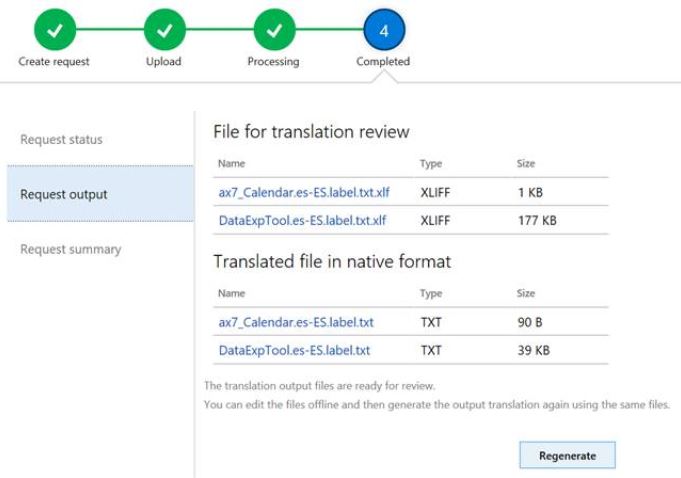Switch to the Request summary tab

[x=71, y=249]
